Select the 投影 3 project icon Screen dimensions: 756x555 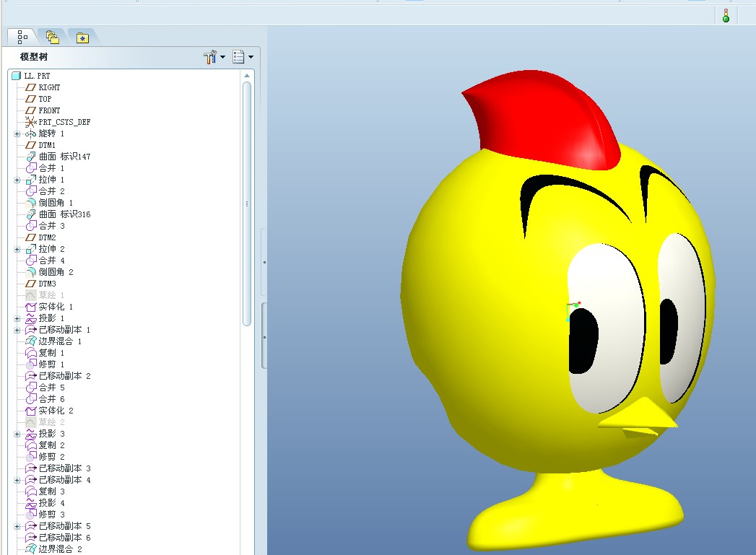tap(31, 434)
